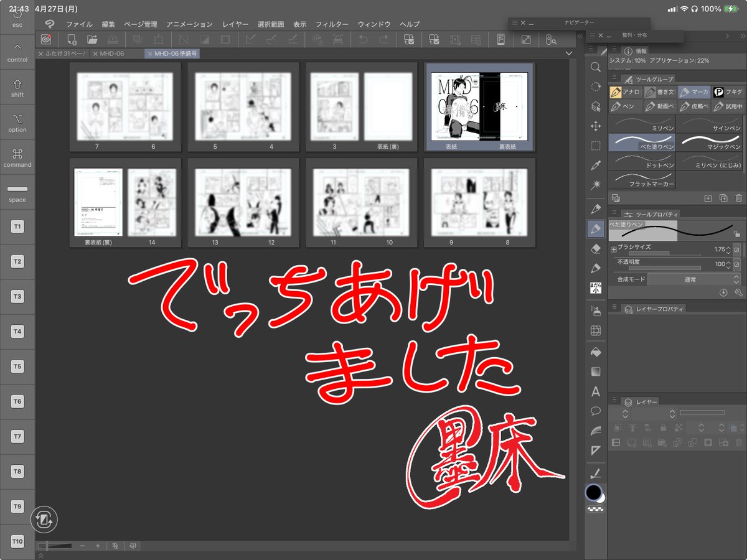Click the delete sub tool trash icon

tap(738, 198)
